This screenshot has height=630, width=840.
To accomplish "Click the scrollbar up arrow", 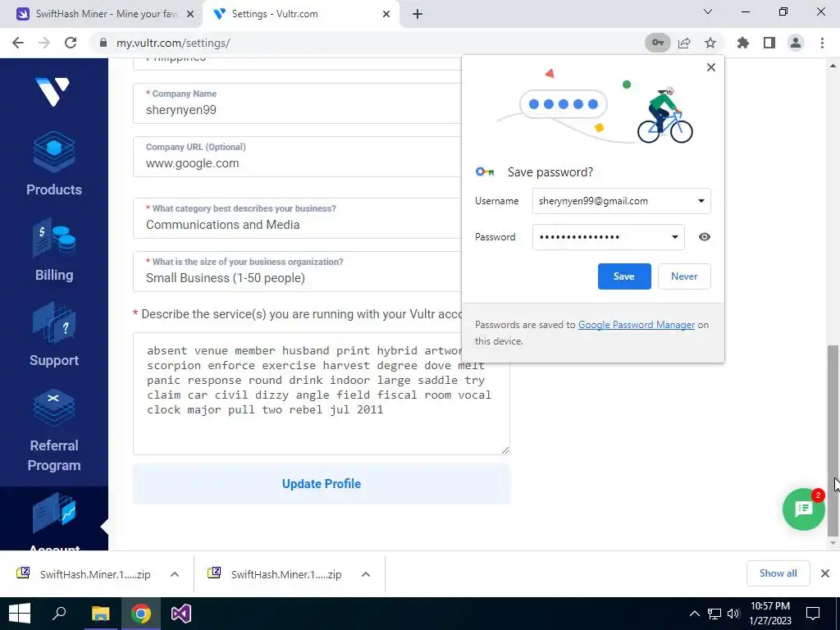I will tap(833, 66).
